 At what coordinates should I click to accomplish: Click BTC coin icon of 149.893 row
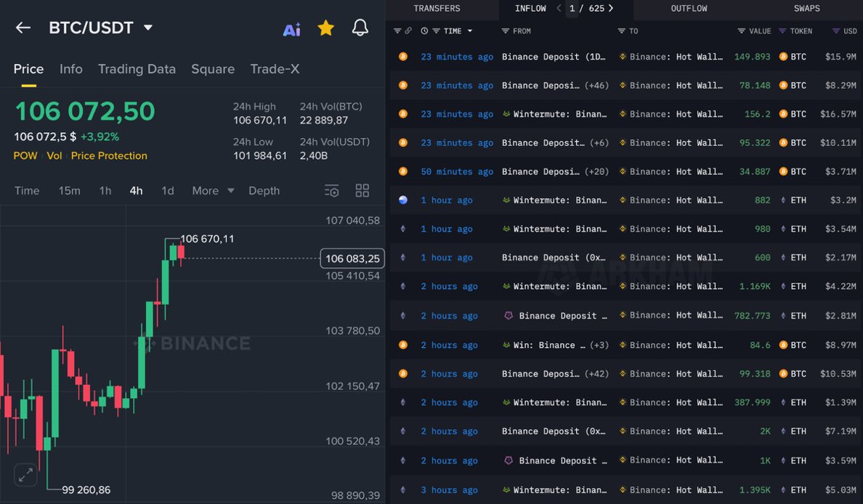[x=403, y=56]
